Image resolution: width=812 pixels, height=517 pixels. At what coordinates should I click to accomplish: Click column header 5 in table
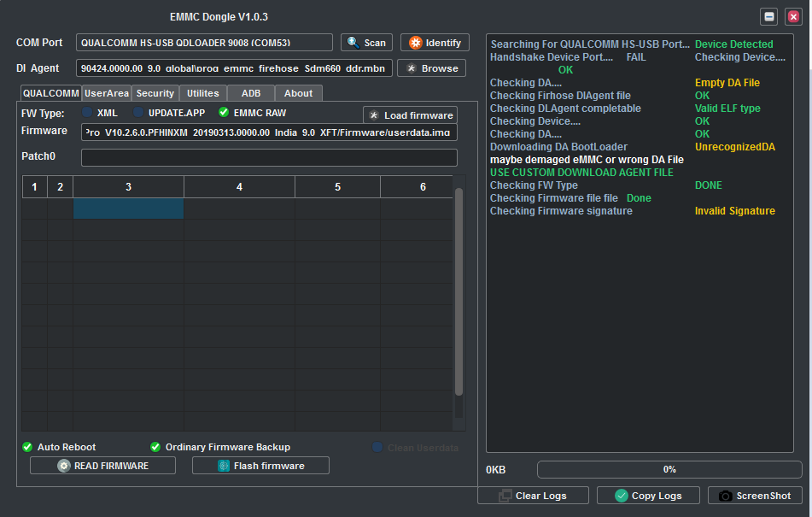pos(337,186)
